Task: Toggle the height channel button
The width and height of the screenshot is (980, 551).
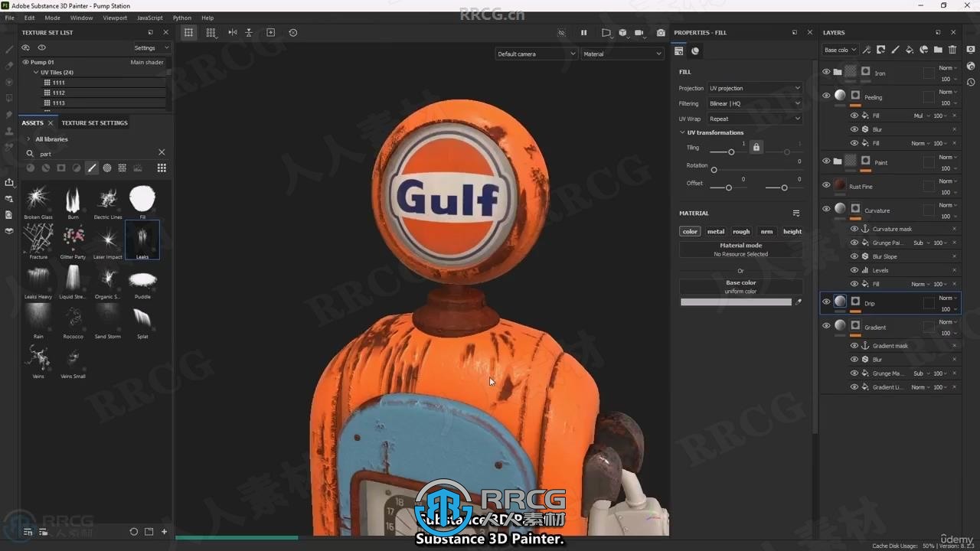Action: pyautogui.click(x=792, y=231)
